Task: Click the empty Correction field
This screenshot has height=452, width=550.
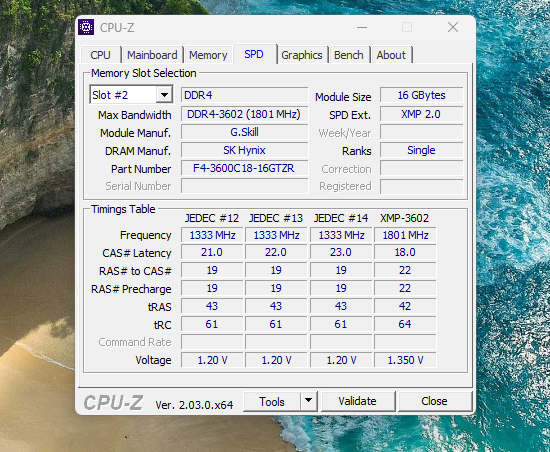Action: click(421, 168)
